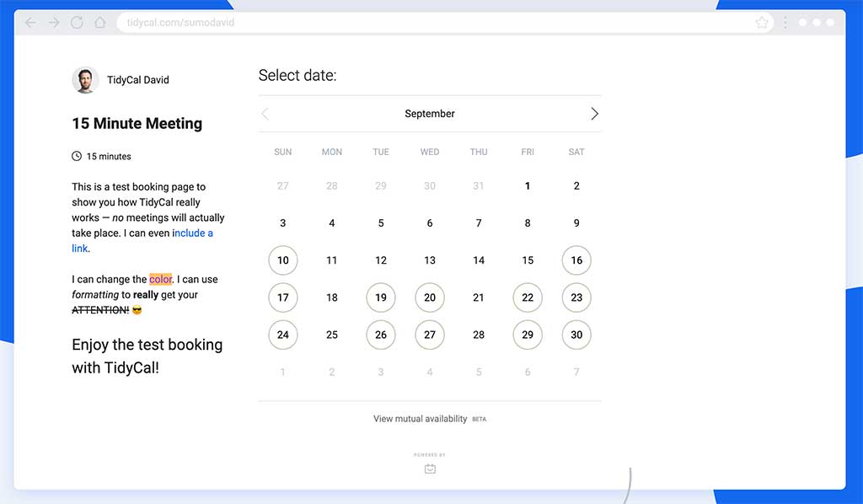The image size is (863, 504).
Task: Click unavailable date 25
Action: point(332,335)
